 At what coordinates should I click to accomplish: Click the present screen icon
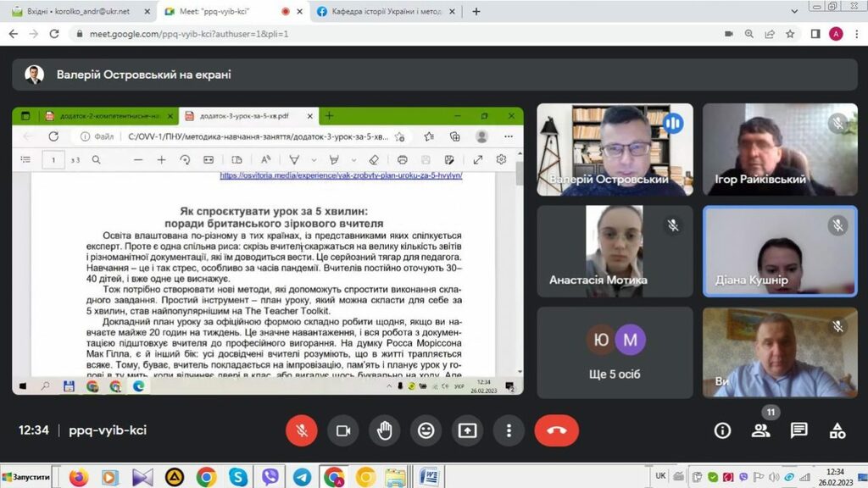467,430
